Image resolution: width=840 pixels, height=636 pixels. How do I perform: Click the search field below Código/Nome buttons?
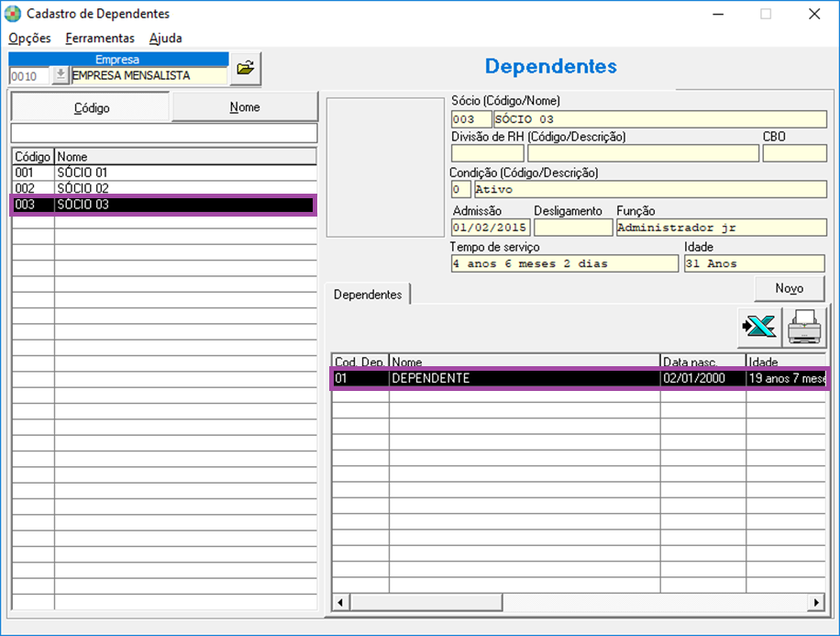[164, 133]
